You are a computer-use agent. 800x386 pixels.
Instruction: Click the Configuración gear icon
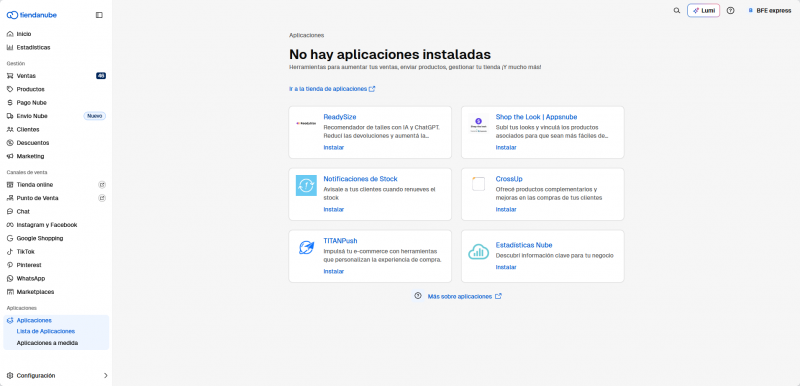click(x=10, y=376)
